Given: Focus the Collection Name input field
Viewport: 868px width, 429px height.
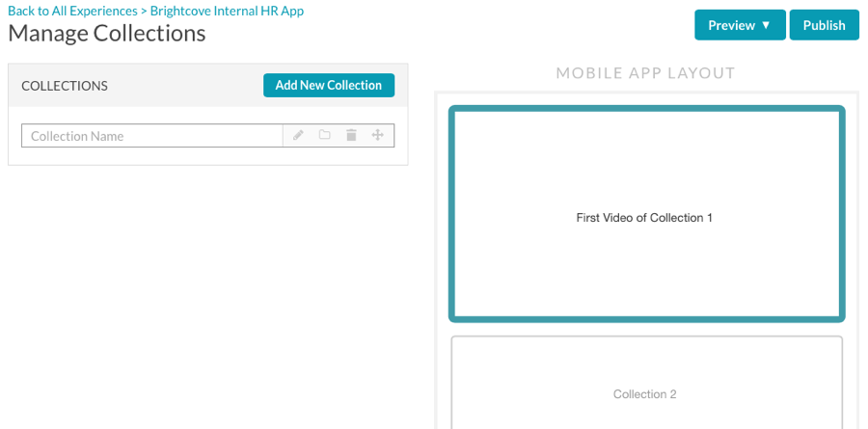Looking at the screenshot, I should click(152, 136).
